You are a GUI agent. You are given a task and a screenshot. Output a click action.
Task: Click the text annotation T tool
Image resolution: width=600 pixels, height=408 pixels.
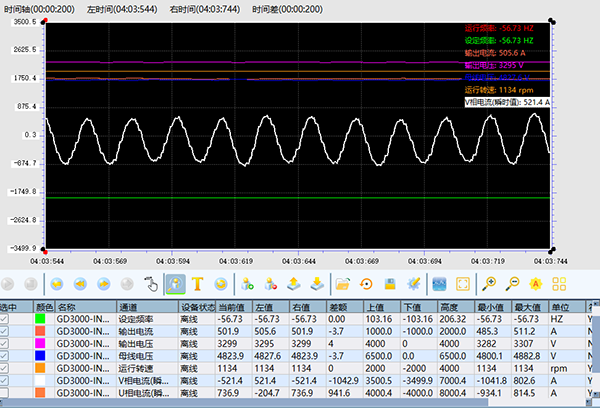pos(197,283)
